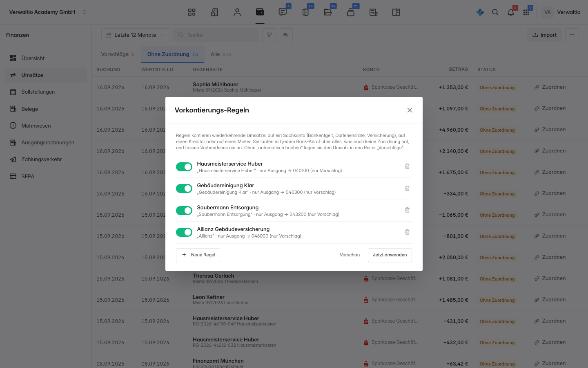Open the stack icon with badge 21
Viewport: 588px width, 368px height.
(x=351, y=12)
